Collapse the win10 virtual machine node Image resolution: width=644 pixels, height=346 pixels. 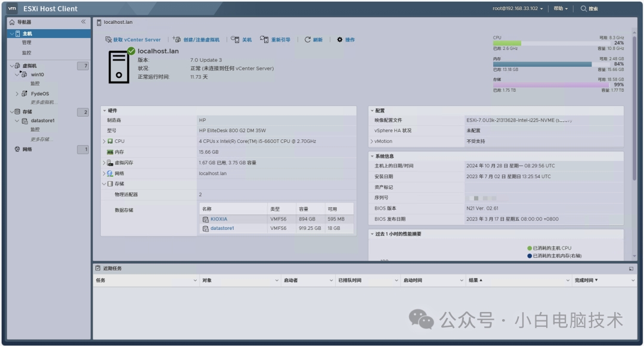(x=17, y=74)
